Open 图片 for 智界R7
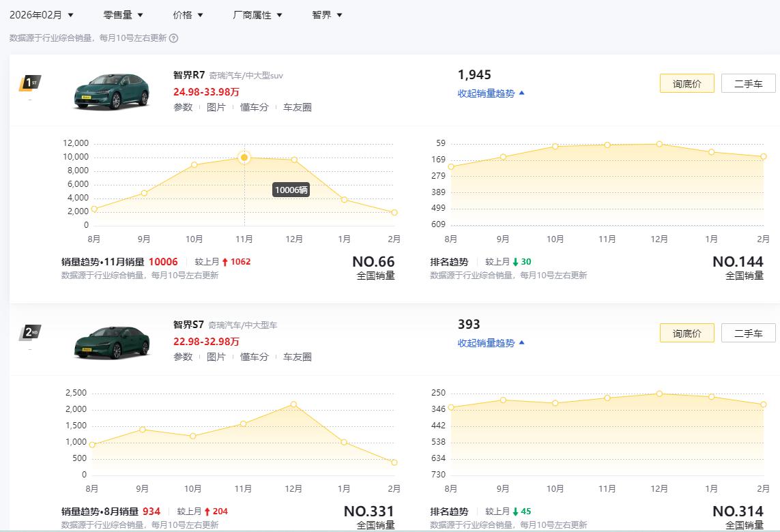 216,107
